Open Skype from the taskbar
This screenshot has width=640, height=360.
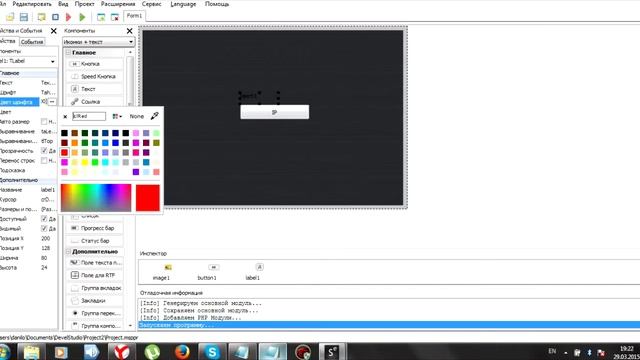tap(212, 352)
